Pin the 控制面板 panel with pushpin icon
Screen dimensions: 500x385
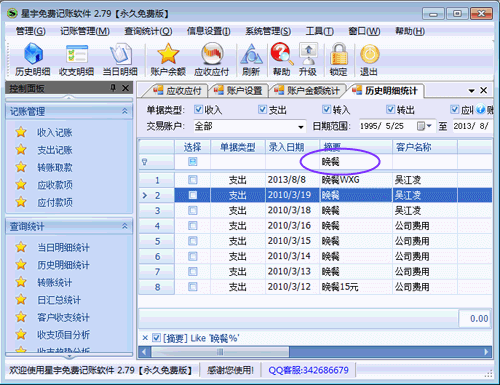(x=113, y=88)
